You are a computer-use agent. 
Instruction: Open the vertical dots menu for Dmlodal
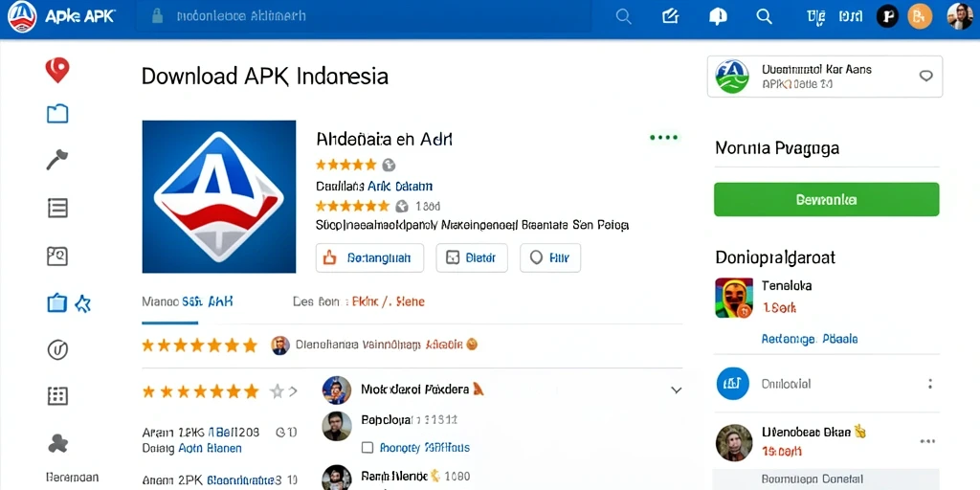tap(930, 384)
